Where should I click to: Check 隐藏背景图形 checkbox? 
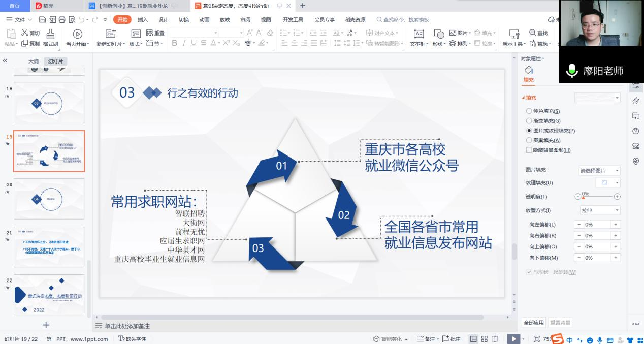529,150
